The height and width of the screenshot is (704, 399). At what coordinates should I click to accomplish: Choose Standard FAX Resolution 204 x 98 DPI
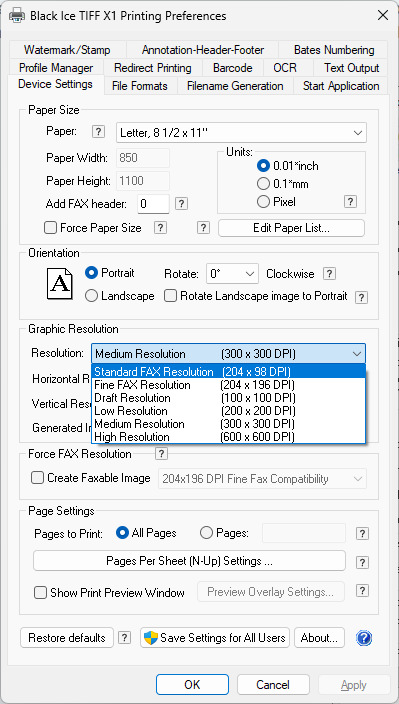click(x=229, y=372)
